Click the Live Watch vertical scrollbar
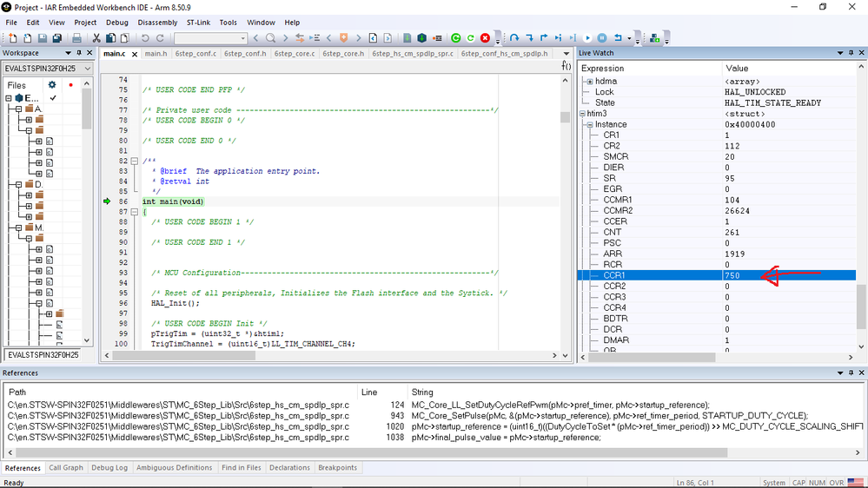This screenshot has width=868, height=488. pyautogui.click(x=861, y=205)
